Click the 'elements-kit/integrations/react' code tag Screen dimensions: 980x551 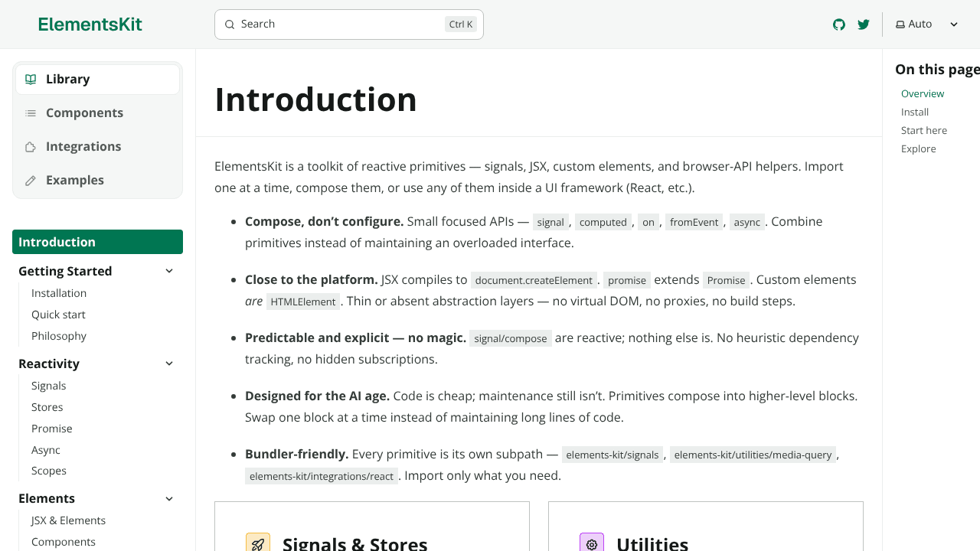click(322, 476)
